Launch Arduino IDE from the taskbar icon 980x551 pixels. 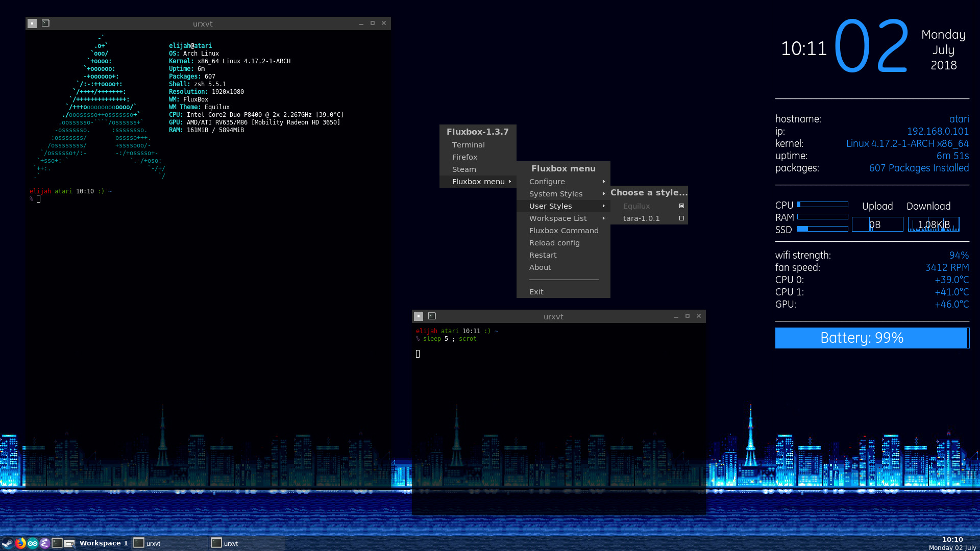(x=33, y=543)
